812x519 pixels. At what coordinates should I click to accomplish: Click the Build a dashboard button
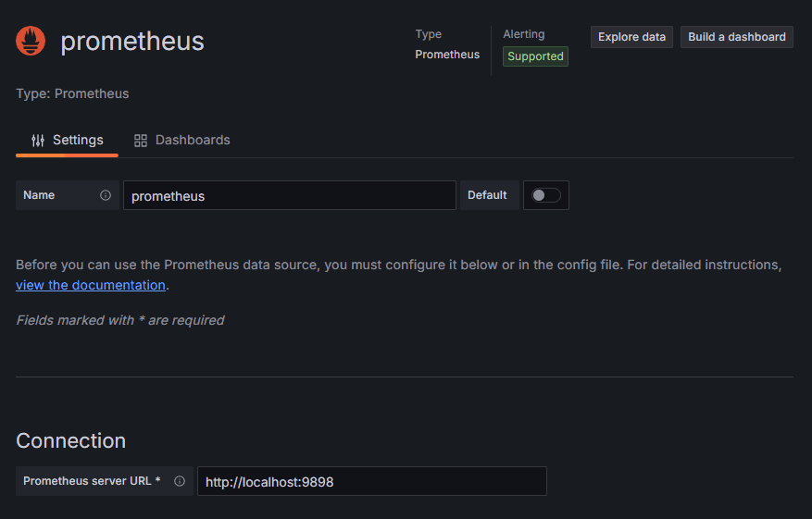737,37
